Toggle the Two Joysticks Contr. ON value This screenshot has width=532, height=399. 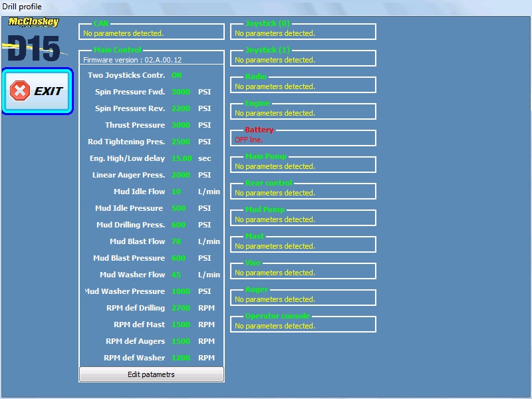tap(176, 75)
